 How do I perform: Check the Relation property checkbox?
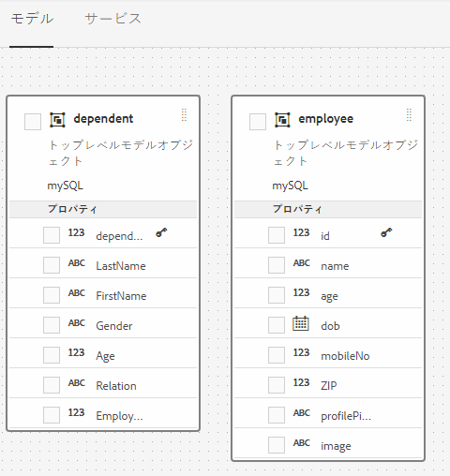(52, 385)
